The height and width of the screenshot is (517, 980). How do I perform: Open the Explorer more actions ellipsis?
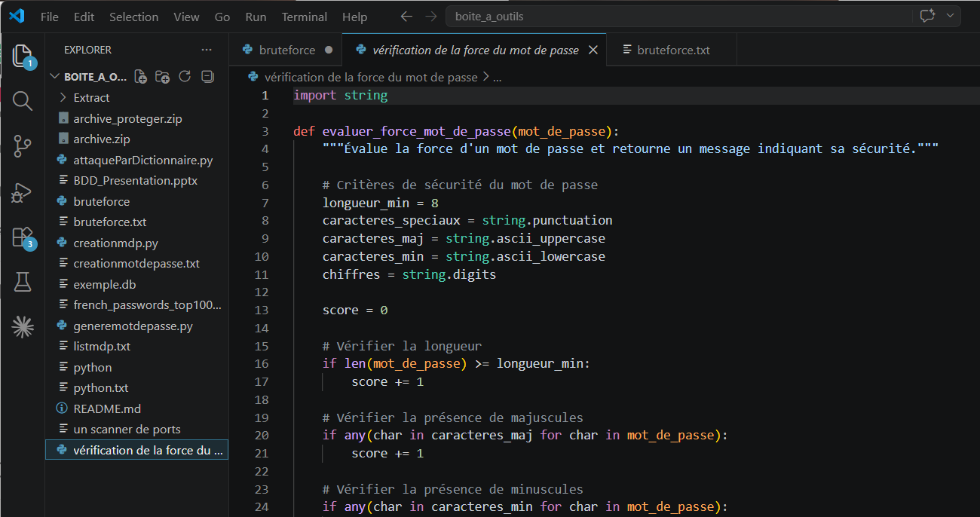click(x=207, y=50)
